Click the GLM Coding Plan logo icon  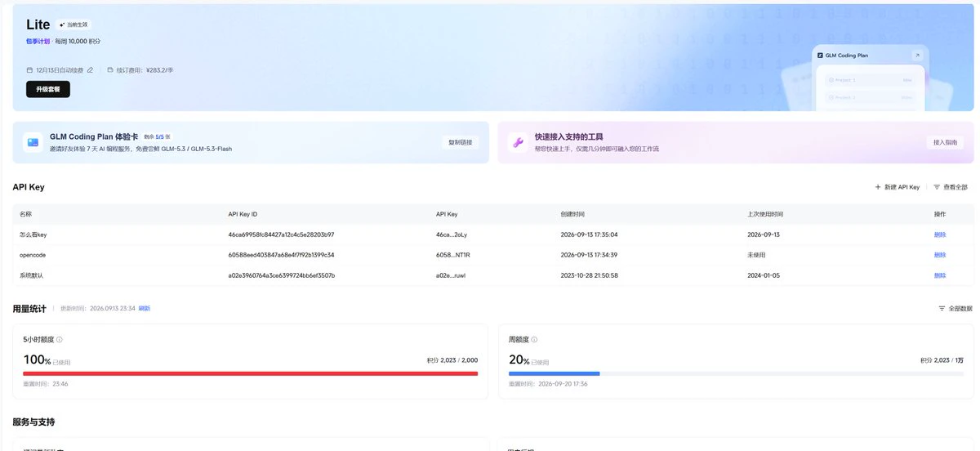coord(819,56)
